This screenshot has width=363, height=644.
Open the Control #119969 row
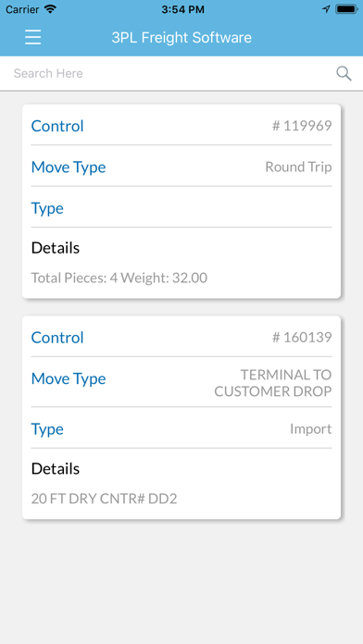(181, 126)
